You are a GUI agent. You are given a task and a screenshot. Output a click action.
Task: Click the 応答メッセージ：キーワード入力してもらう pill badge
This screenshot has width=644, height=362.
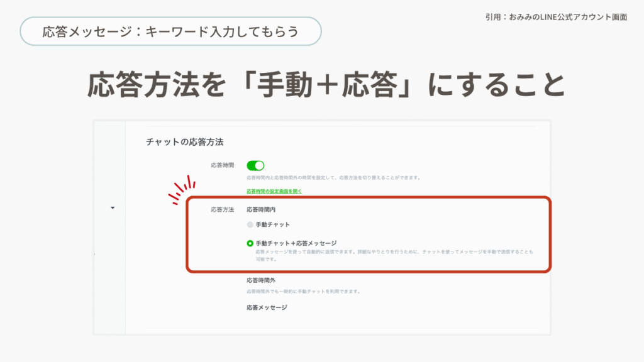170,31
